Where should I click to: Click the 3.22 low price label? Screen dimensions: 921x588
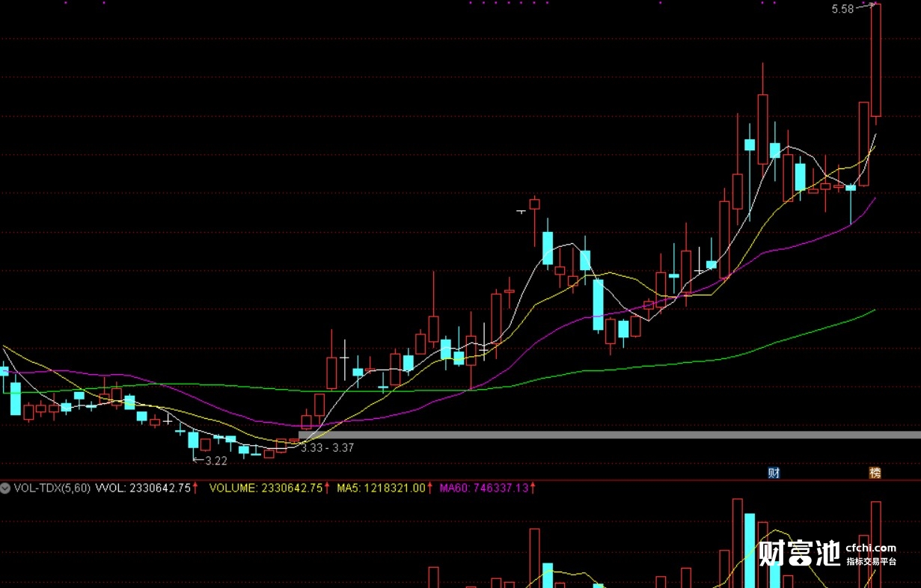click(215, 461)
